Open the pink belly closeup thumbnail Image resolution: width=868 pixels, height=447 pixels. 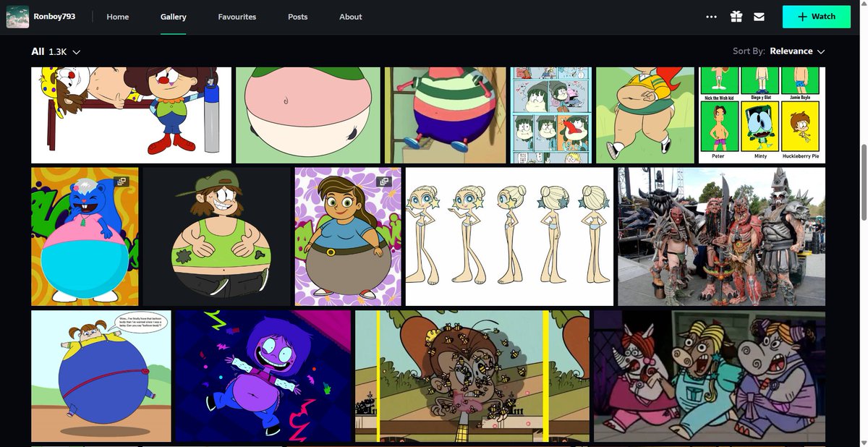(x=308, y=115)
